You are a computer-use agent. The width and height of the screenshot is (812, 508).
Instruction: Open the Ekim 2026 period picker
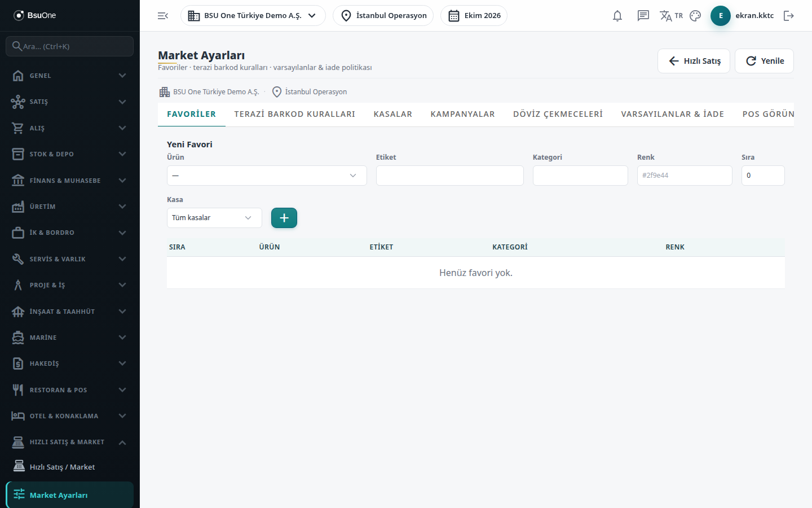[474, 16]
